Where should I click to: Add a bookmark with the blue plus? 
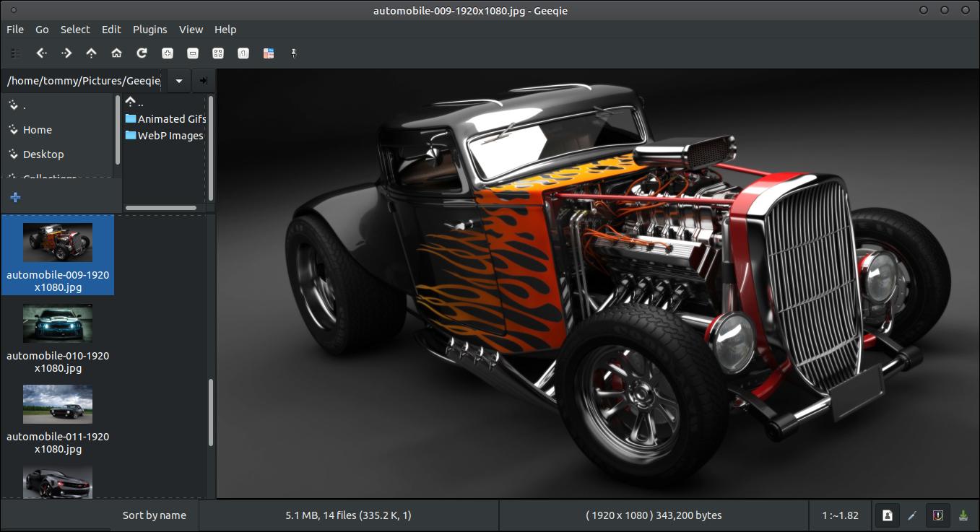click(x=15, y=197)
